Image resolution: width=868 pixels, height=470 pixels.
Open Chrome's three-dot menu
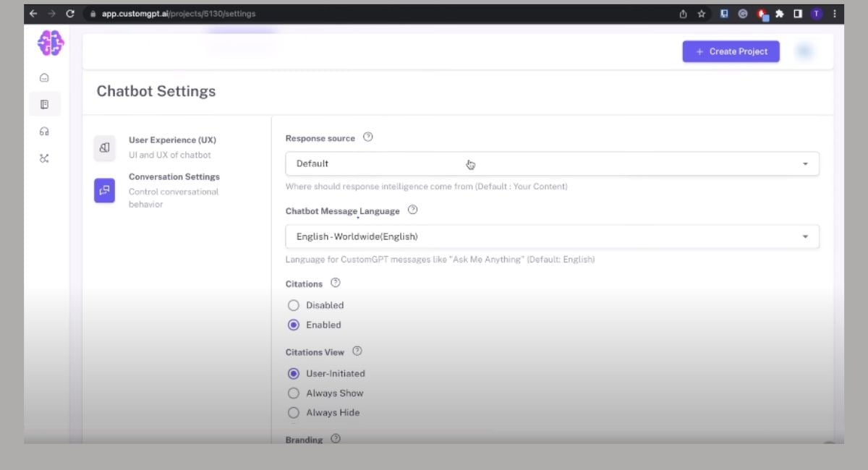pyautogui.click(x=835, y=13)
